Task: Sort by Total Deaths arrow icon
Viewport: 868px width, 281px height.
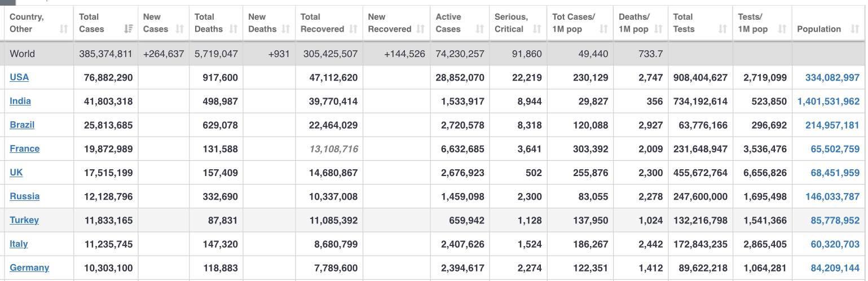Action: [x=233, y=29]
